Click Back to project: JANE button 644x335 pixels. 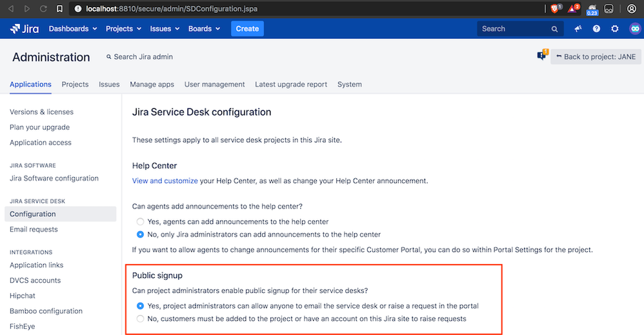point(596,57)
